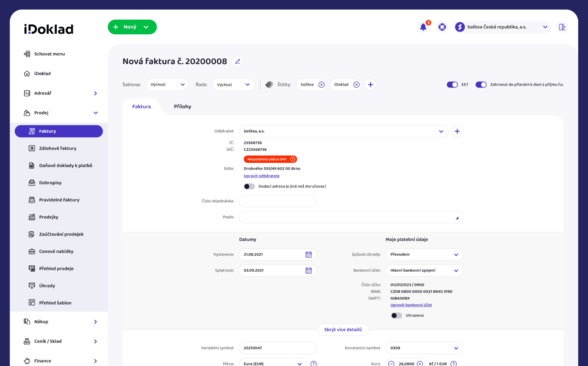588x366 pixels.
Task: Expand Finance menu
Action: pyautogui.click(x=96, y=361)
